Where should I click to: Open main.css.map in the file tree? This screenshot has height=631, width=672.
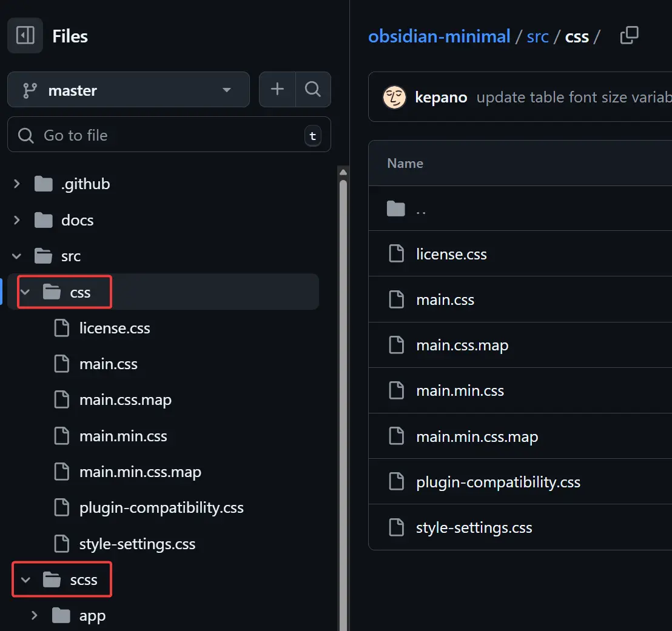[x=125, y=400]
